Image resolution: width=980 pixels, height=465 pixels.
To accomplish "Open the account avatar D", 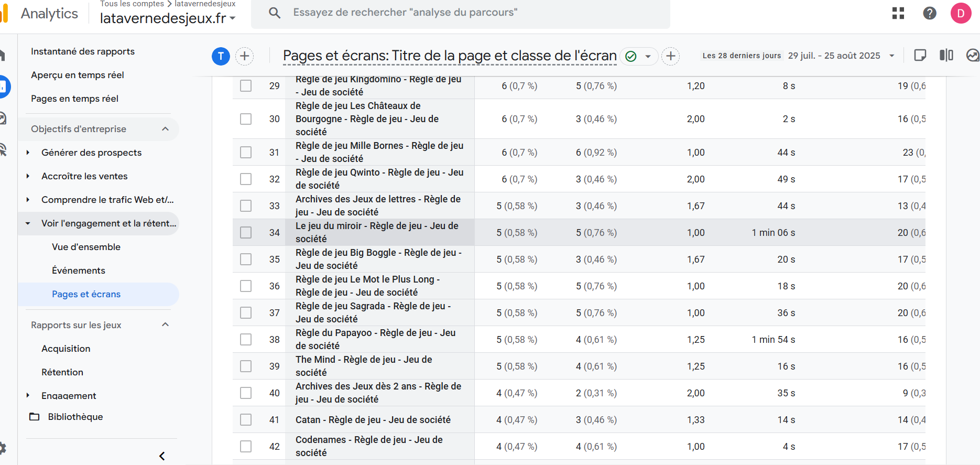I will (x=961, y=13).
